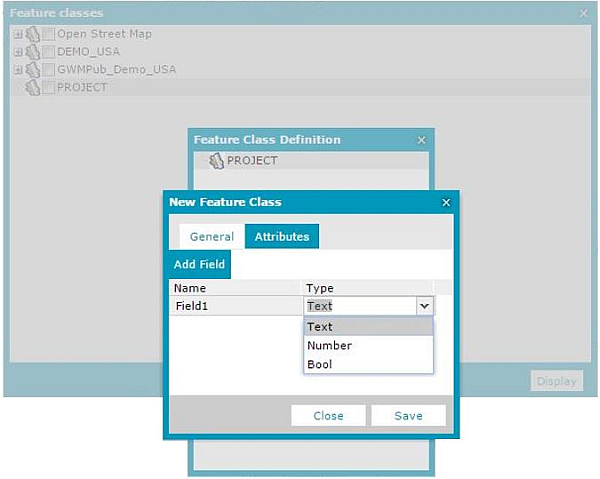The width and height of the screenshot is (600, 479).
Task: Choose Text in the Type dropdown list
Action: click(368, 327)
